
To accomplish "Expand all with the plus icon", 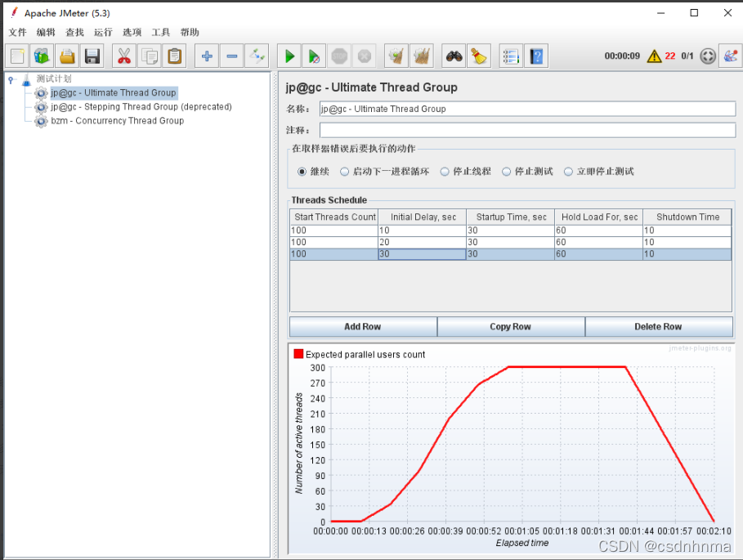I will (x=207, y=56).
